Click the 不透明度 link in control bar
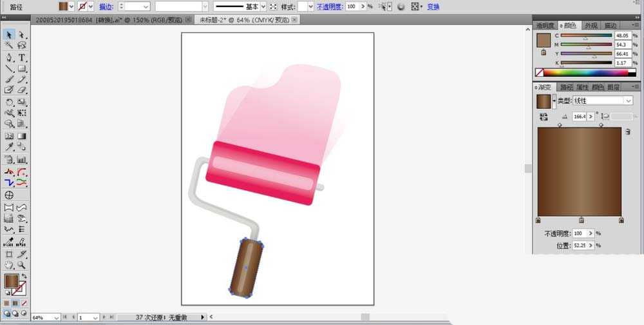Image resolution: width=644 pixels, height=325 pixels. (x=329, y=6)
